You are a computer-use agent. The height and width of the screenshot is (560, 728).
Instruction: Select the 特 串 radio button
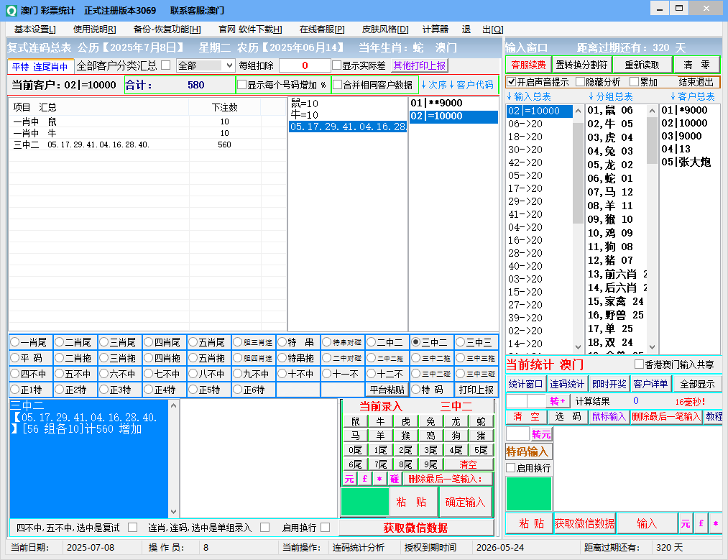click(x=282, y=342)
